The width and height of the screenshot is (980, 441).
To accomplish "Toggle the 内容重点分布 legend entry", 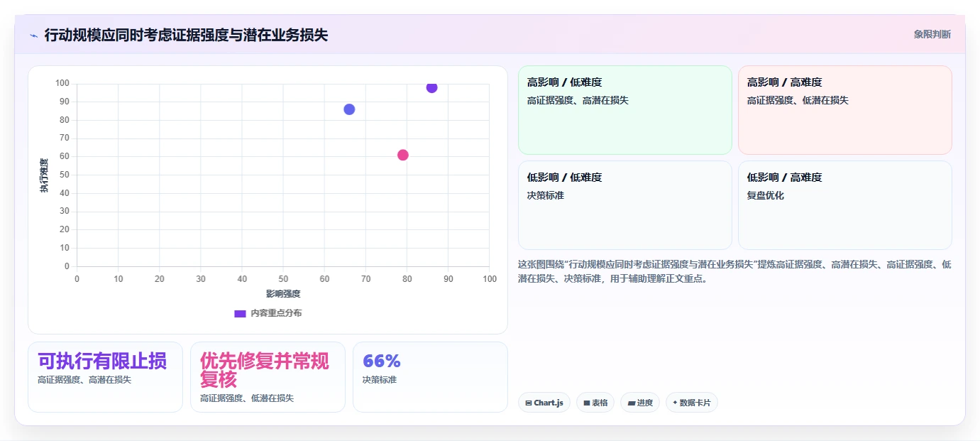I will point(268,313).
